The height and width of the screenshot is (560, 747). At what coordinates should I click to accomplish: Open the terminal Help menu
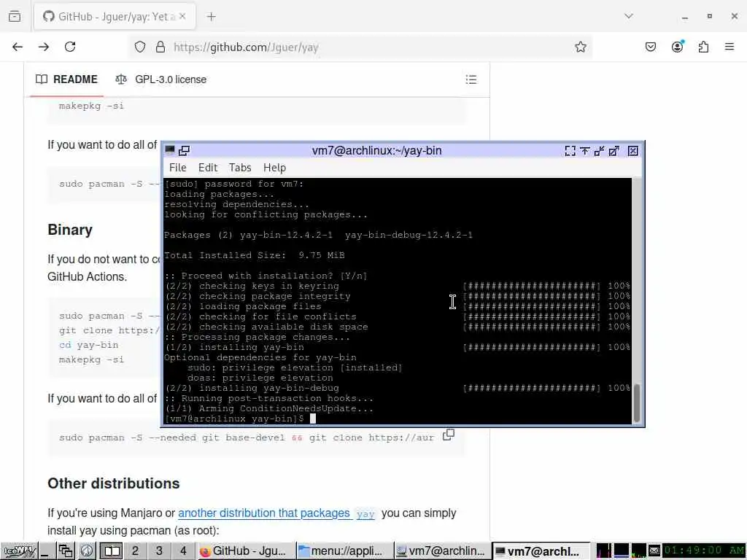(274, 168)
